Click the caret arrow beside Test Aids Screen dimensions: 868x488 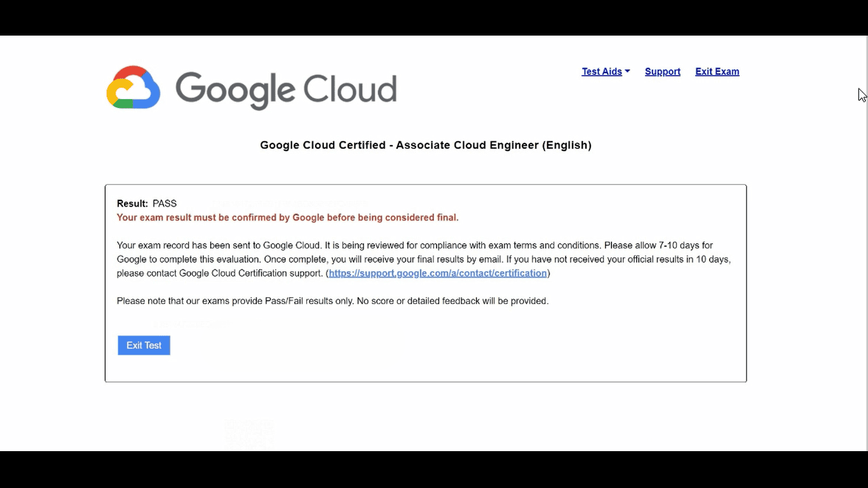pos(627,71)
